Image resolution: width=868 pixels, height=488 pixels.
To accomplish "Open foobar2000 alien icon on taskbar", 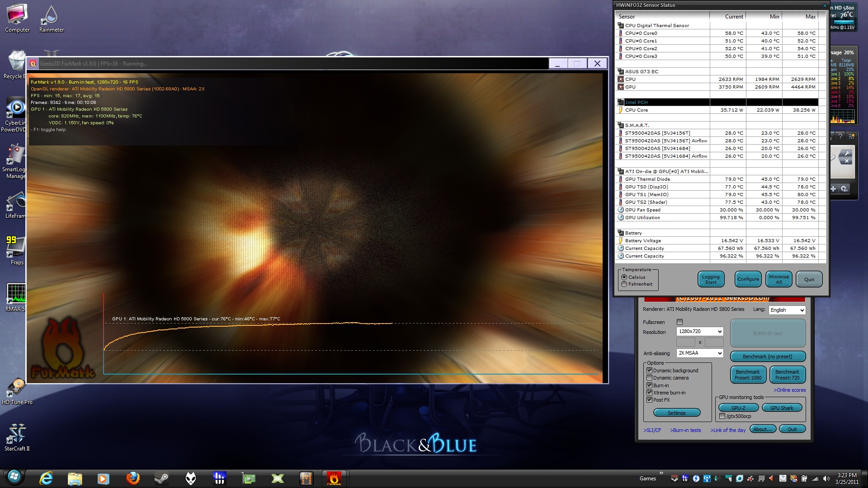I will point(191,478).
